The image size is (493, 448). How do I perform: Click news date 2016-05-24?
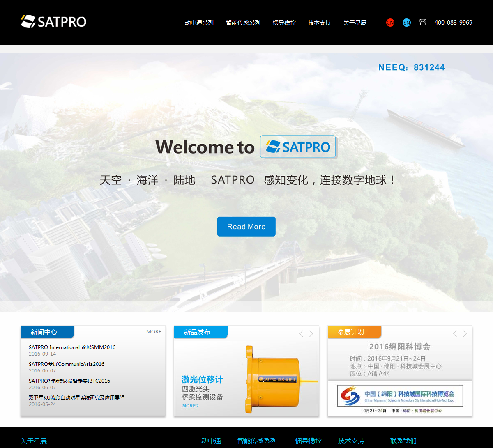tap(42, 404)
